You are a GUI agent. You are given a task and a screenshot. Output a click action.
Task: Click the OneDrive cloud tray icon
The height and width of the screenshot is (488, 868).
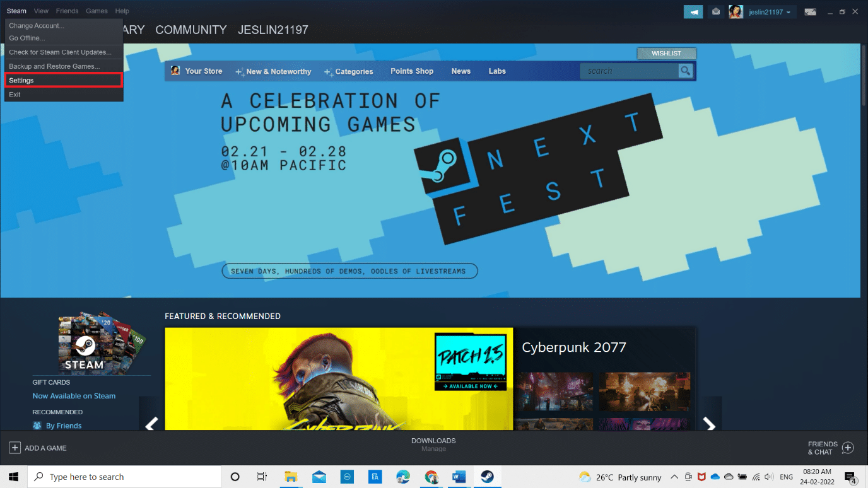tap(715, 477)
